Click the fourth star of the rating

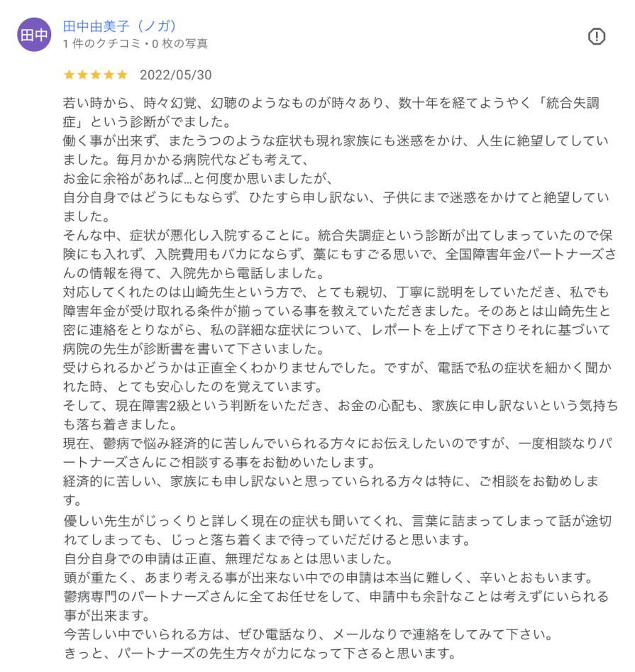coord(109,75)
